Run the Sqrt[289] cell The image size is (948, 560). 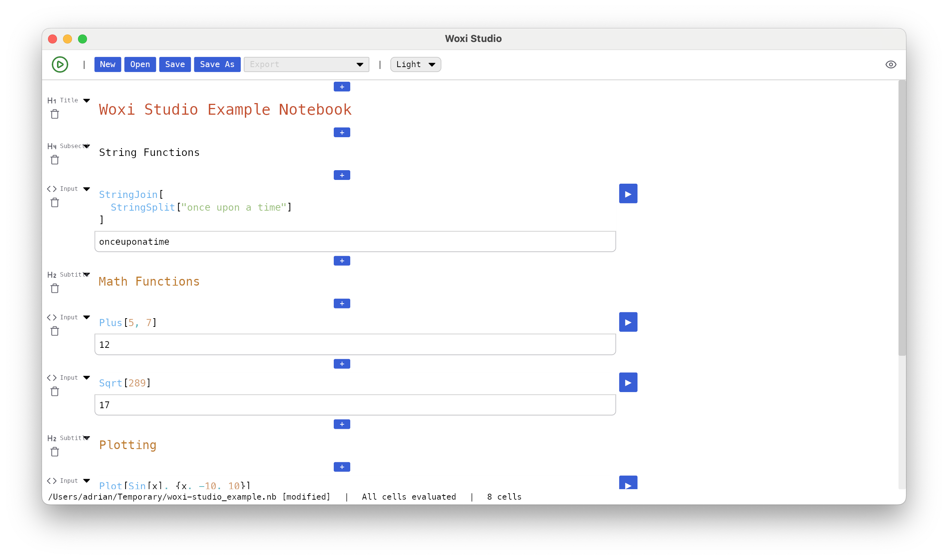(628, 382)
